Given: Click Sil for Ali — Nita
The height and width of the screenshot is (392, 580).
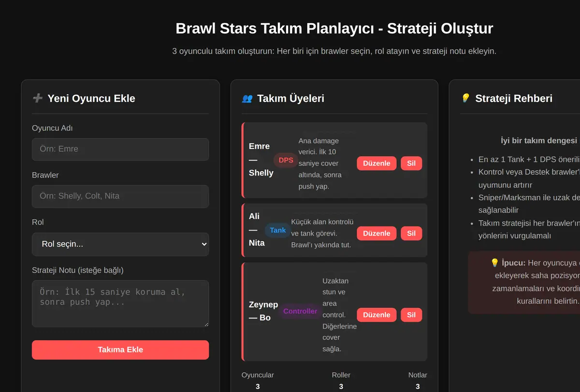Looking at the screenshot, I should [411, 233].
